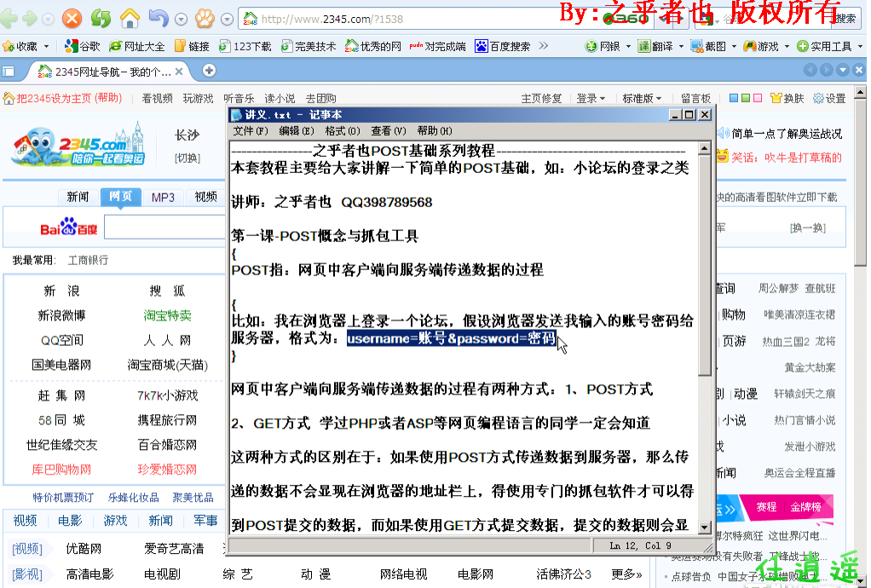
Task: Open the 截图 screenshot tool
Action: (713, 47)
